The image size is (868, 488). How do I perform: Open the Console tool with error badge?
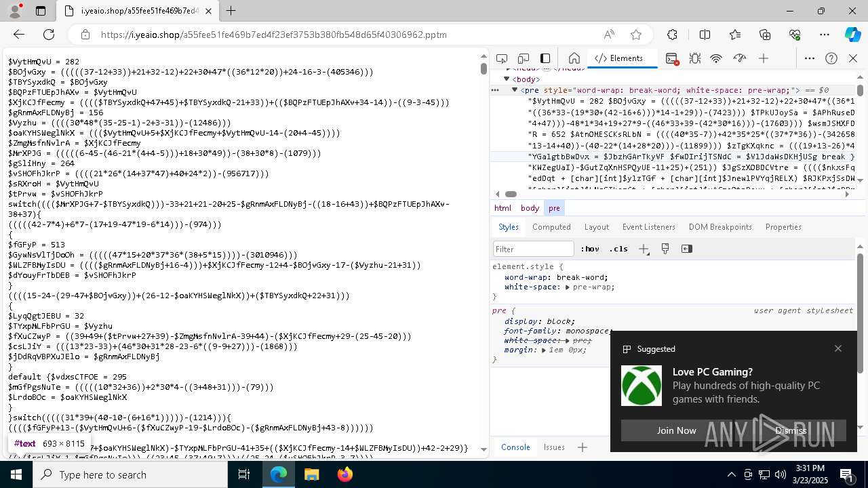pos(672,58)
